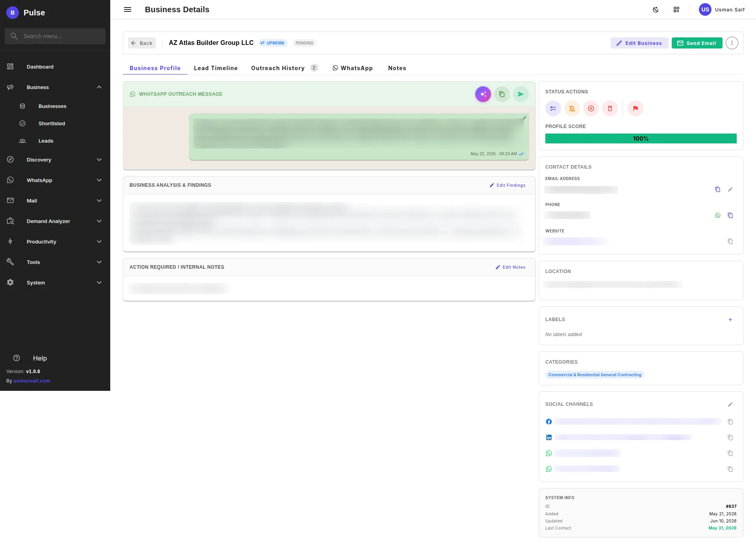Click the delete trash status icon

click(610, 108)
